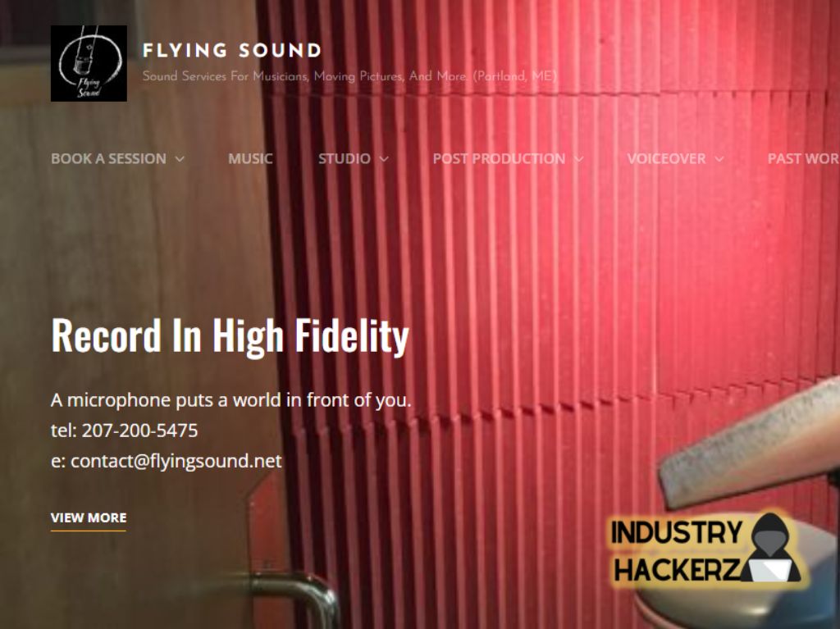
Task: Open the Book A Session menu
Action: pyautogui.click(x=108, y=158)
